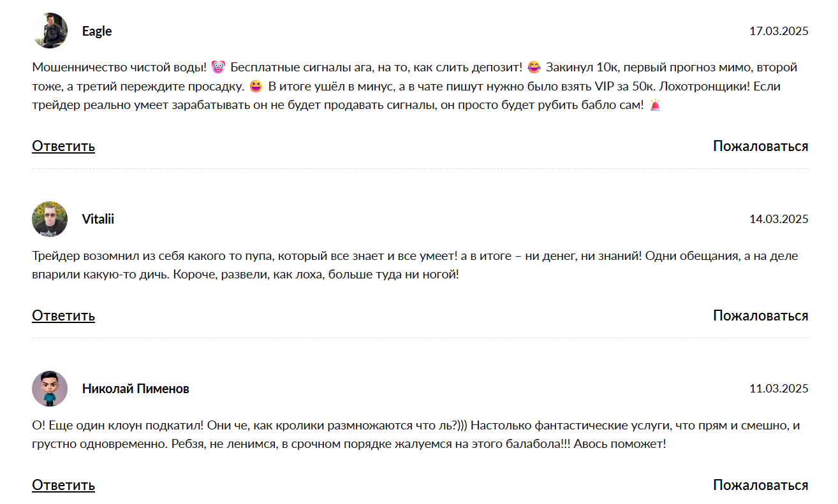838x504 pixels.
Task: Click the laughing-tears emoji after 'депозит!'
Action: click(x=534, y=67)
